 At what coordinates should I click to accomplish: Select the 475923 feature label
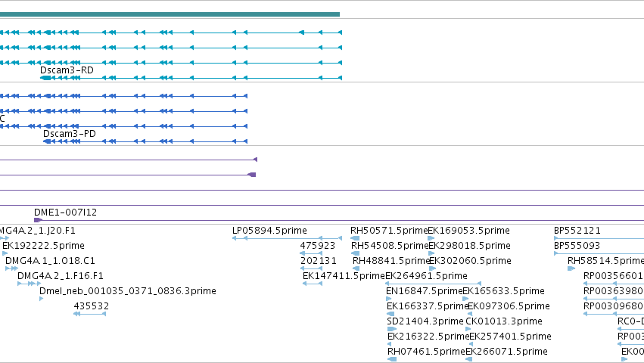(318, 246)
